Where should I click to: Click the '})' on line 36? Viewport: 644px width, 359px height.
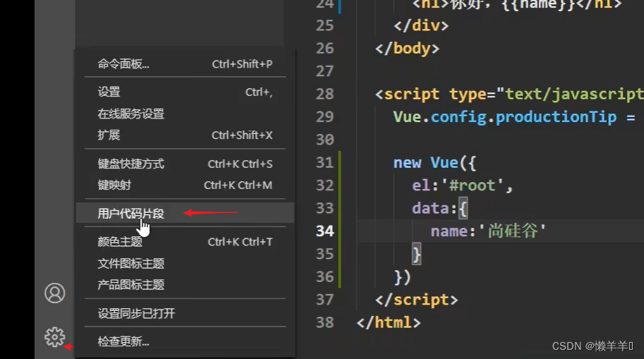tap(402, 277)
